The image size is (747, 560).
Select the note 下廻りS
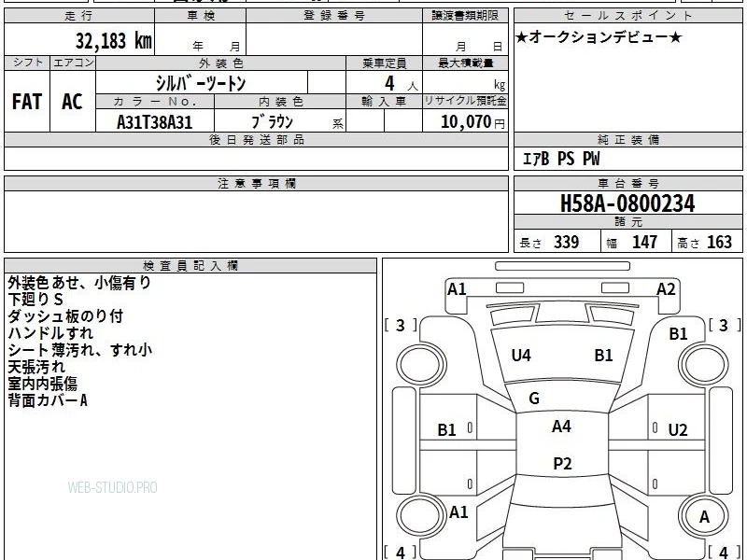pyautogui.click(x=35, y=300)
